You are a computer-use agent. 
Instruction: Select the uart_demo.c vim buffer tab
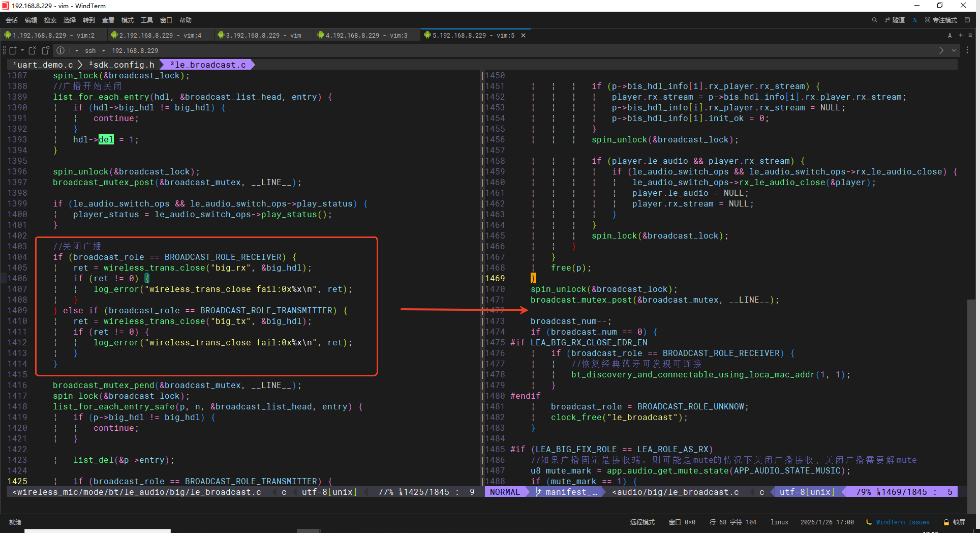[43, 65]
